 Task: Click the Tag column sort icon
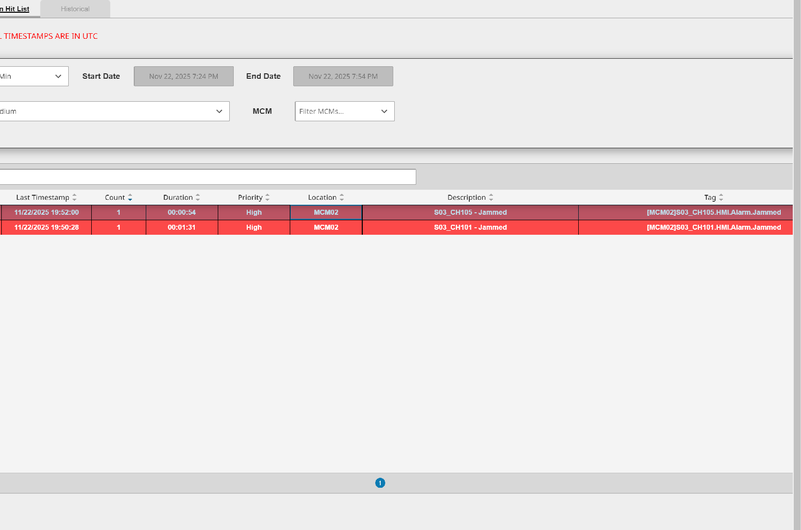(x=721, y=198)
